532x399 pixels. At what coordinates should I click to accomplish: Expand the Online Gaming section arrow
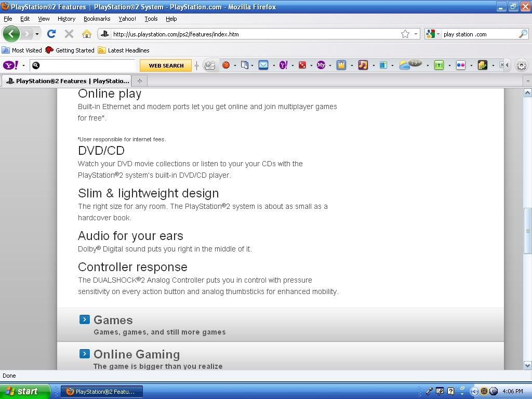[85, 354]
